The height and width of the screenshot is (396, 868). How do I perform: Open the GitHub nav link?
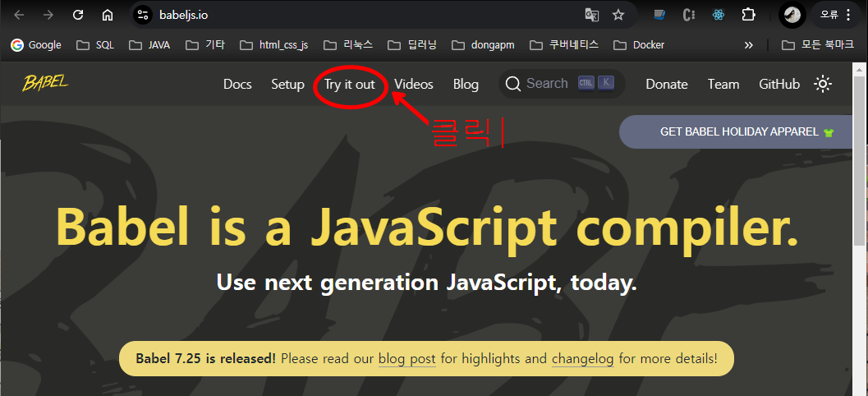[779, 84]
